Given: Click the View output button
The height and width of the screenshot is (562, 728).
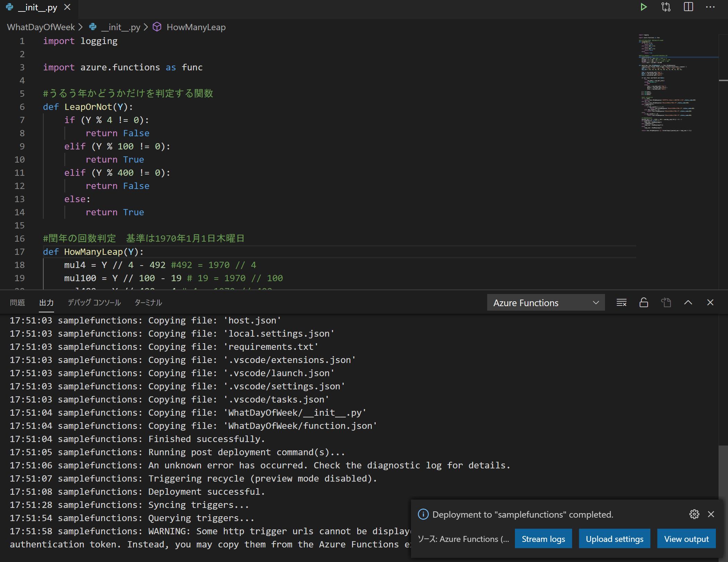Looking at the screenshot, I should 686,539.
